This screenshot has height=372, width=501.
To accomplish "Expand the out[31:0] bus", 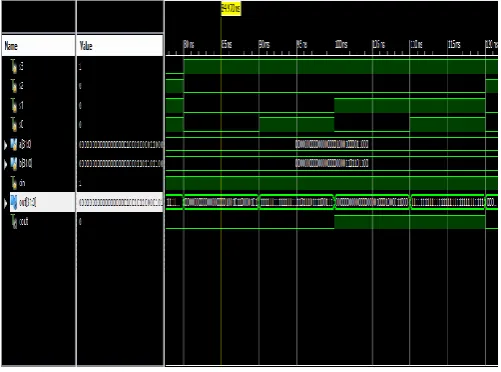I will pyautogui.click(x=5, y=203).
